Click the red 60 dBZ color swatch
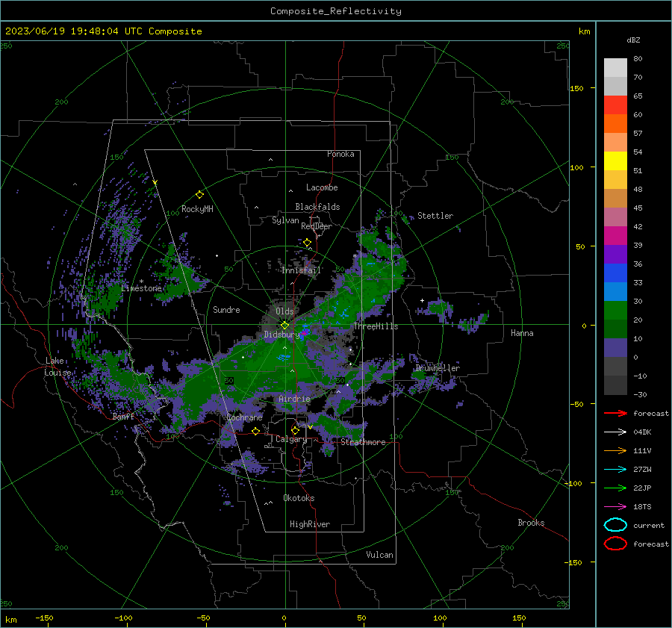 615,105
